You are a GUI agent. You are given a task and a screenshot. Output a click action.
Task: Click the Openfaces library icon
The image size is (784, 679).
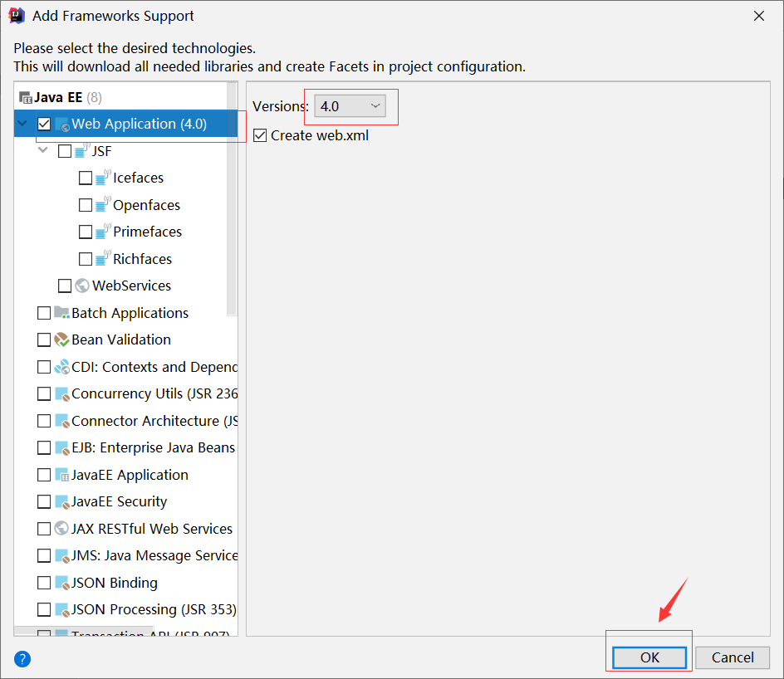tap(102, 204)
